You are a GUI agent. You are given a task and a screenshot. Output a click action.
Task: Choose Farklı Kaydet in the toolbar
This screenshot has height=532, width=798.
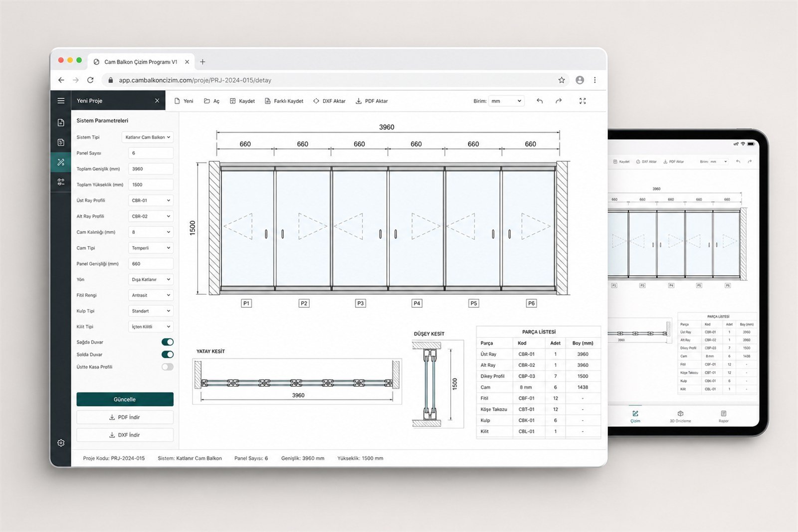[x=284, y=101]
